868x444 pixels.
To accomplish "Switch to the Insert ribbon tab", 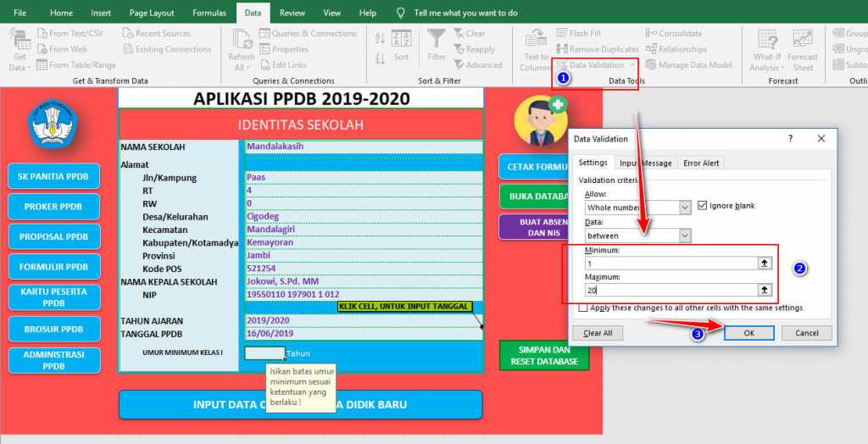I will pyautogui.click(x=101, y=13).
